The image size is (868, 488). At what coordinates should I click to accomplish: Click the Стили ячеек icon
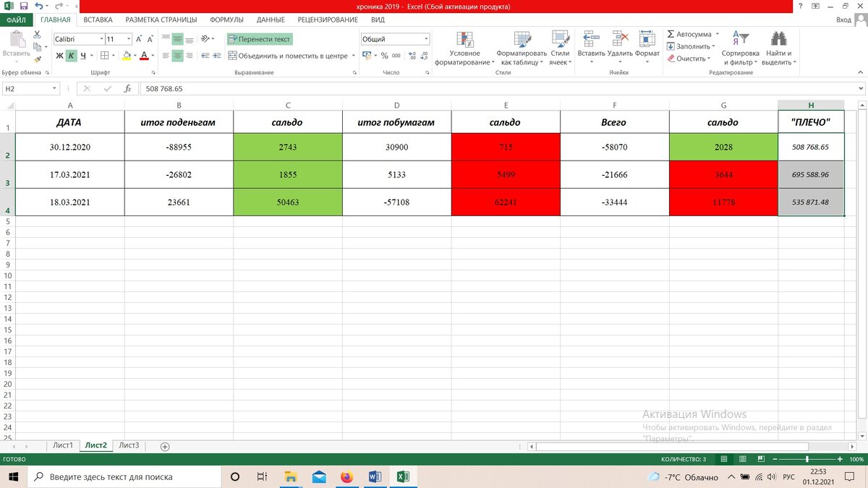tap(559, 39)
